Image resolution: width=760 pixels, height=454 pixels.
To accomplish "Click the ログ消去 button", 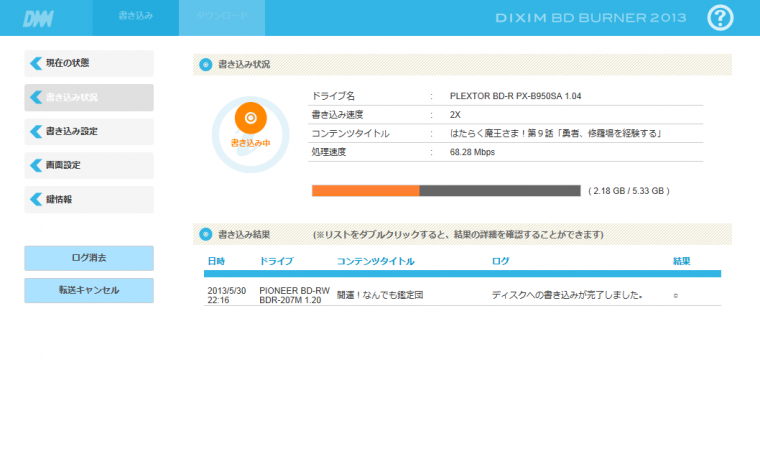I will 89,258.
